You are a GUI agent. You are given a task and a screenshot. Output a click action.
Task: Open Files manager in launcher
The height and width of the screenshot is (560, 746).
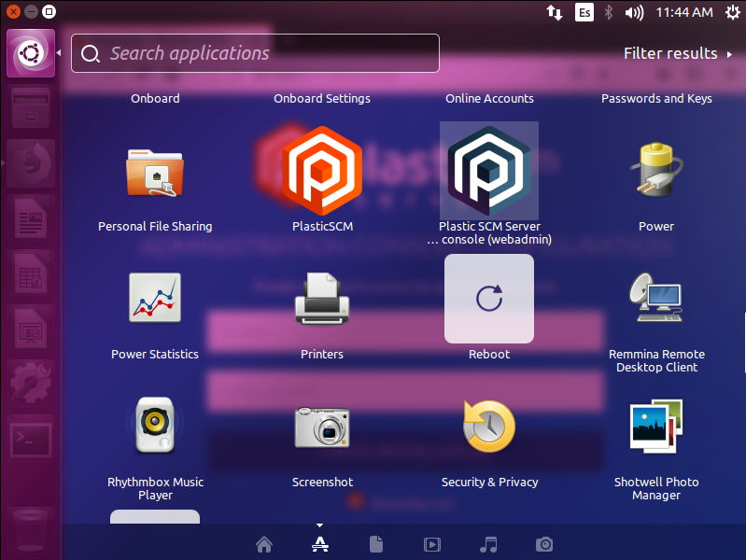pos(31,108)
